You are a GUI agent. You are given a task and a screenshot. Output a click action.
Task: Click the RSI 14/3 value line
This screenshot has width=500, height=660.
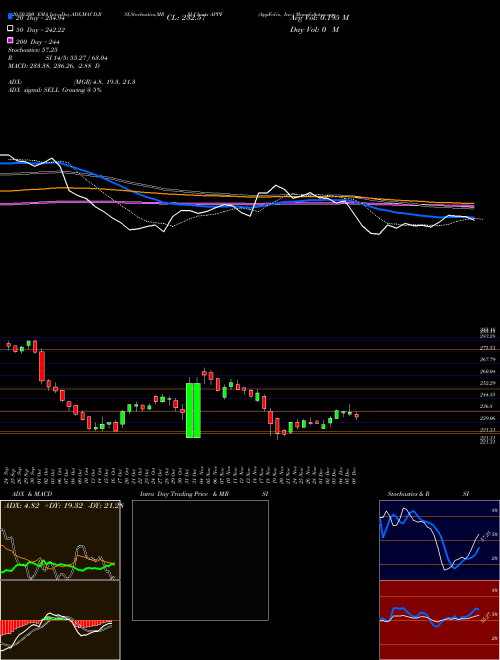pyautogui.click(x=58, y=58)
